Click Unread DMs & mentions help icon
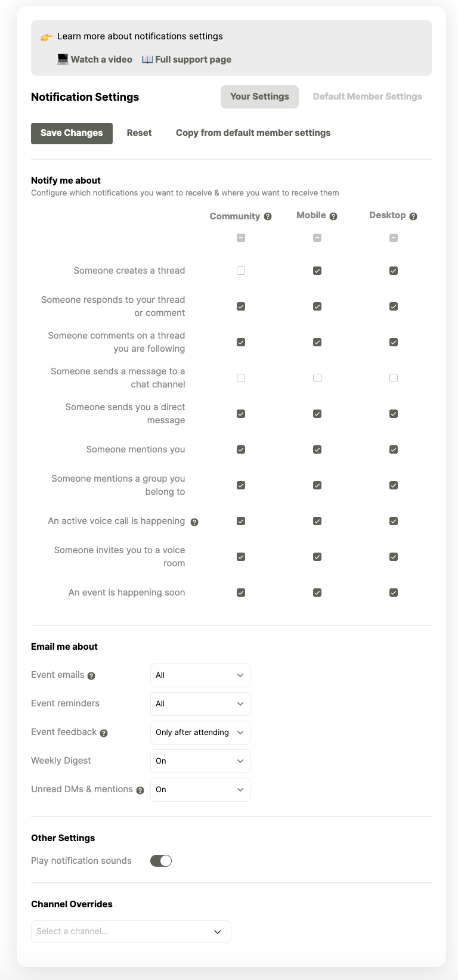The width and height of the screenshot is (458, 980). (140, 790)
